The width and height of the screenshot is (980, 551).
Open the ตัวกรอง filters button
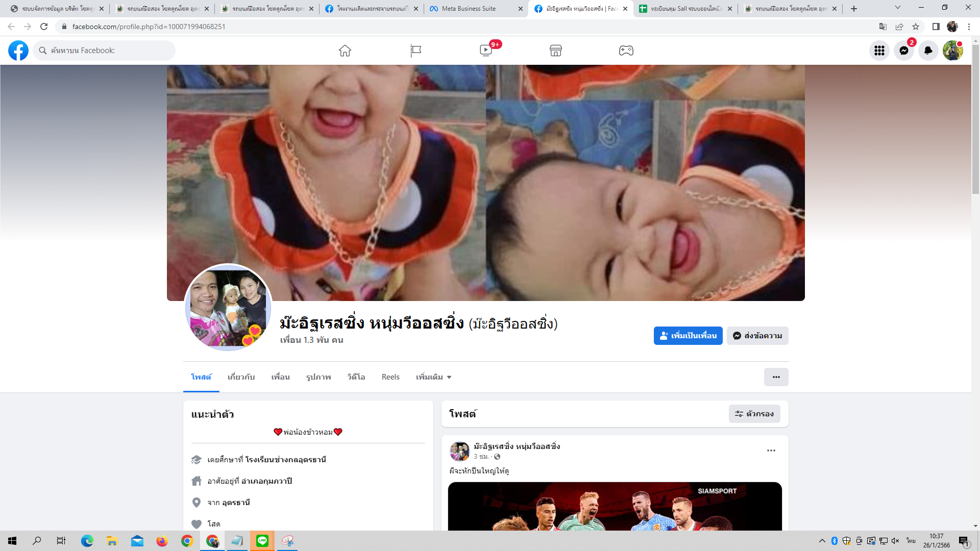point(754,414)
